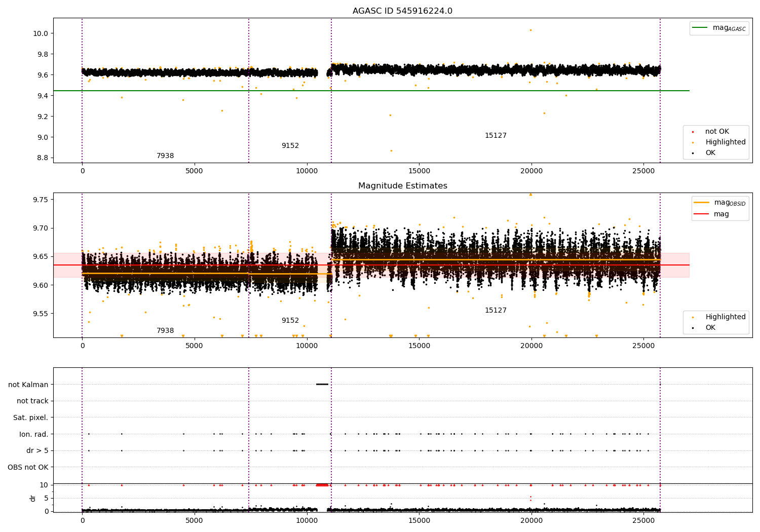This screenshot has width=760, height=532.
Task: Click the orange mag OBSID legend line swatch
Action: pos(702,202)
